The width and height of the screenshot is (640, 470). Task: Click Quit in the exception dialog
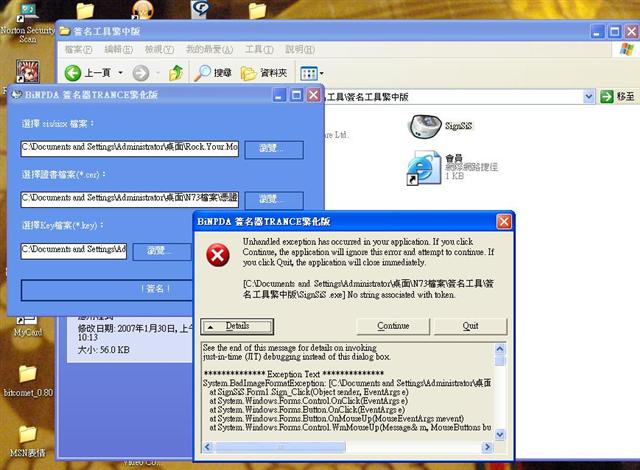pos(470,326)
